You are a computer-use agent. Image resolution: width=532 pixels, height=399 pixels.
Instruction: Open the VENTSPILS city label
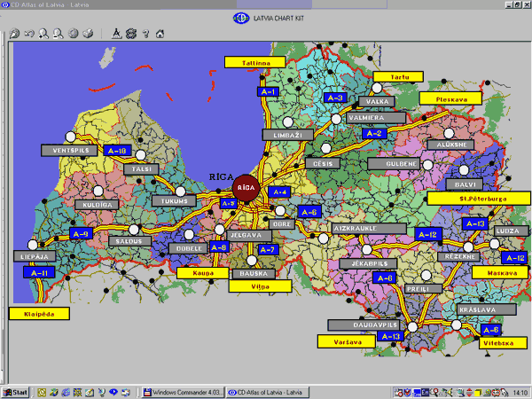tap(69, 151)
